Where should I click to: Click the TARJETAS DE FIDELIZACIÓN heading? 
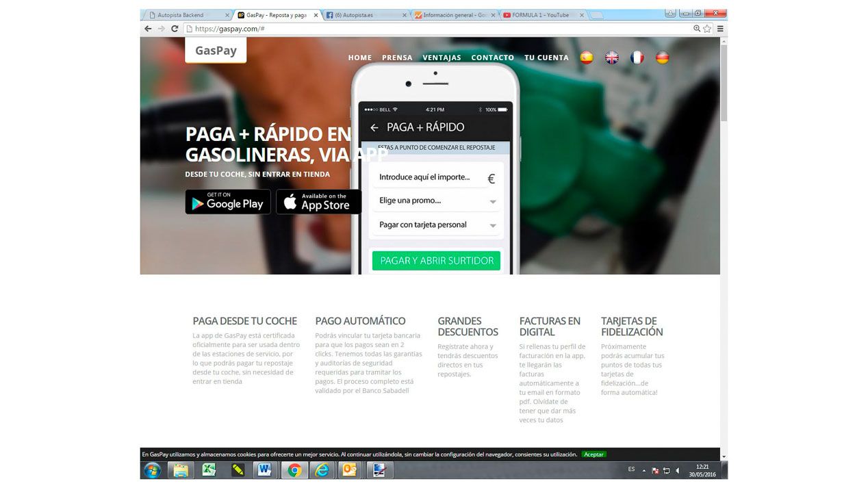[x=632, y=326]
